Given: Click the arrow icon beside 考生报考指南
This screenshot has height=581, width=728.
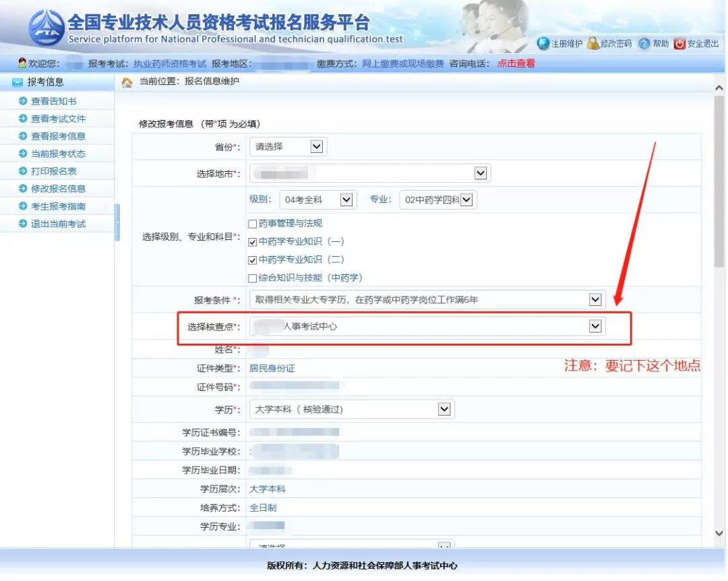Looking at the screenshot, I should pos(23,206).
